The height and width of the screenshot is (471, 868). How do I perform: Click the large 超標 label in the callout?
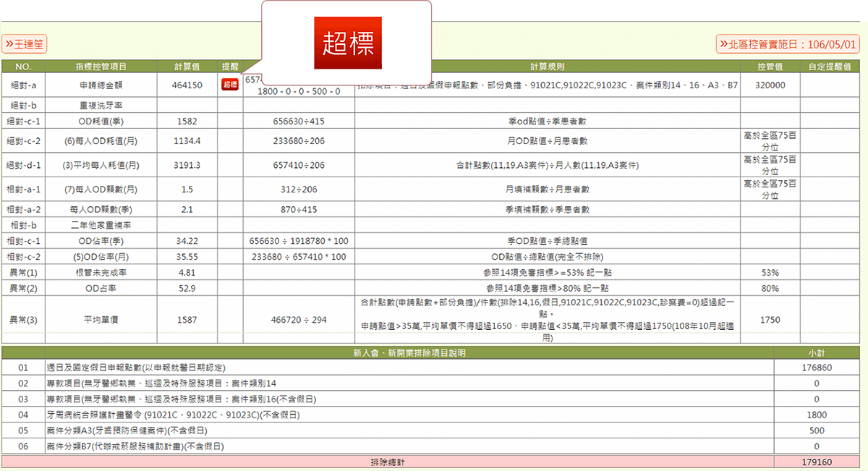point(348,43)
